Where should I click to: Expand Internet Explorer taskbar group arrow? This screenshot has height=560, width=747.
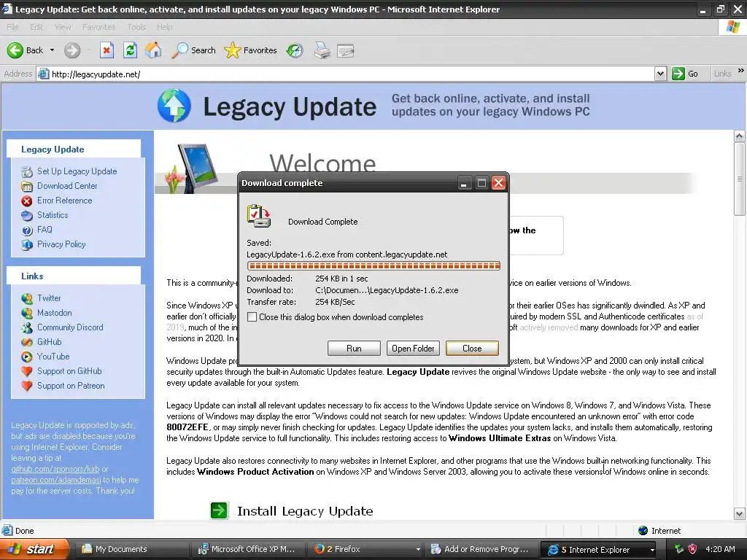coord(652,550)
